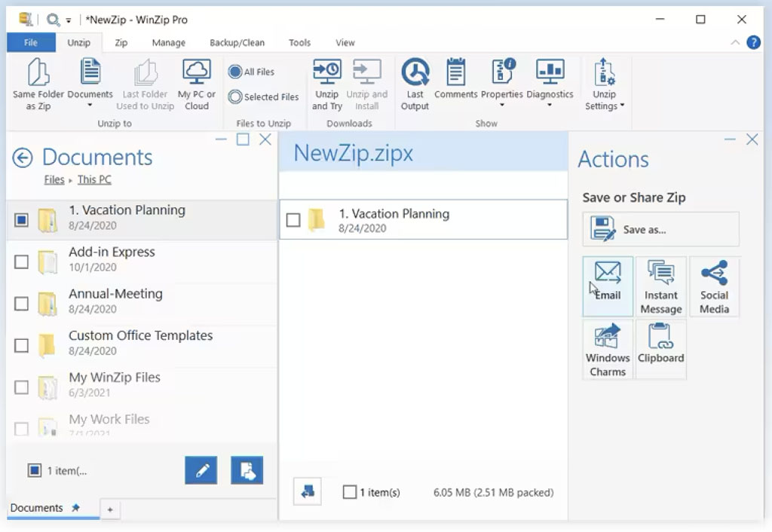
Task: Share using Windows Charms
Action: (x=608, y=350)
